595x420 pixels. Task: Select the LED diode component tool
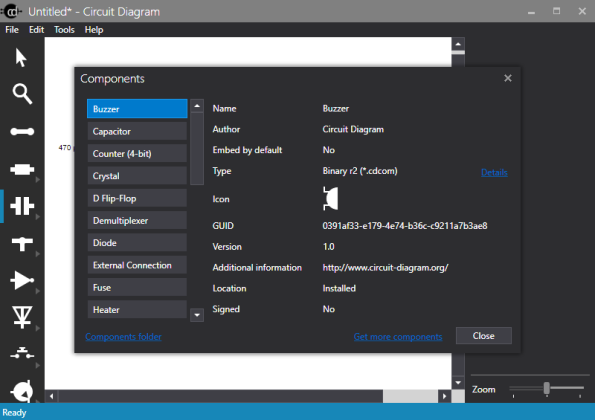tap(22, 317)
